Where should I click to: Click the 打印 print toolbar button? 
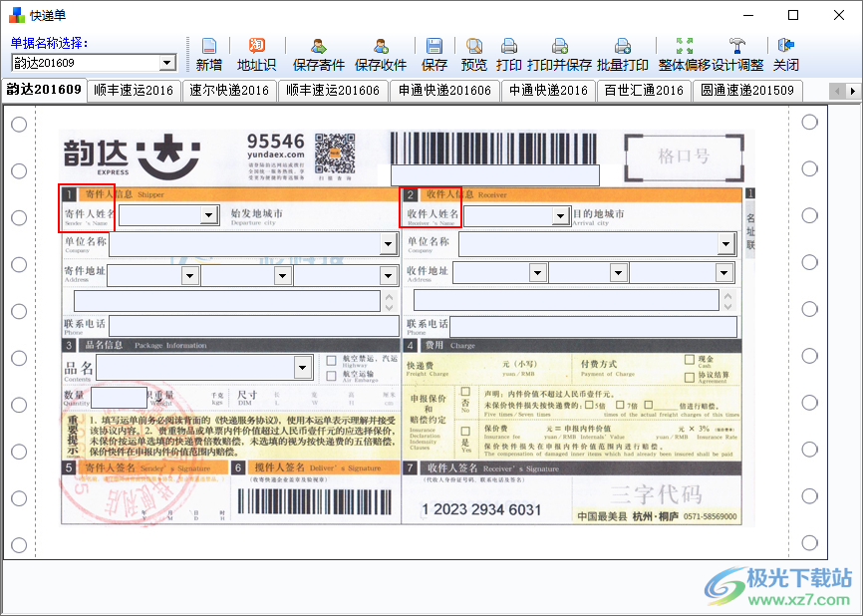pyautogui.click(x=508, y=55)
